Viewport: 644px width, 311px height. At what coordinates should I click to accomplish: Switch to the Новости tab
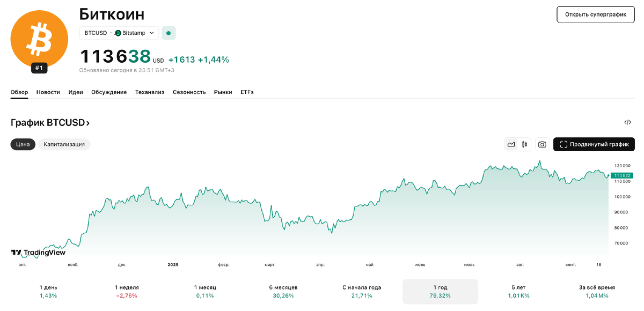[48, 92]
